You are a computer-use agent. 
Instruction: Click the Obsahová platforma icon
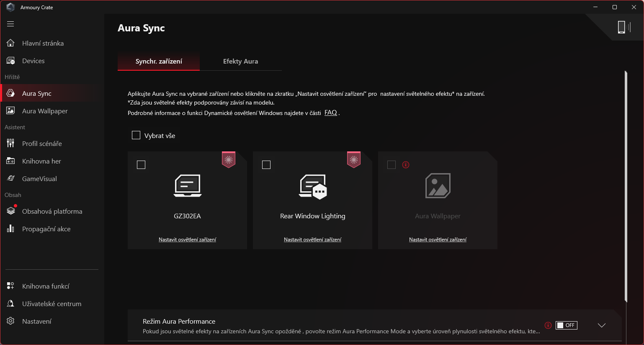coord(11,211)
